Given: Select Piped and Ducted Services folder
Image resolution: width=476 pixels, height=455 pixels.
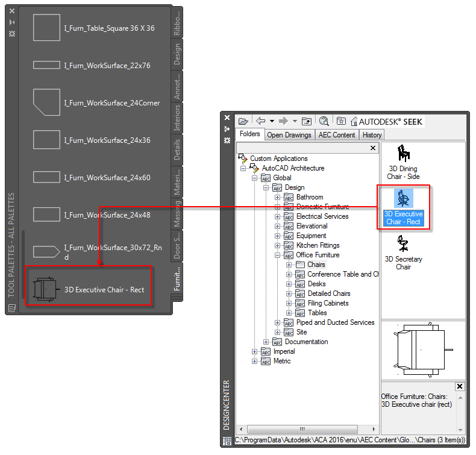Looking at the screenshot, I should [x=335, y=322].
